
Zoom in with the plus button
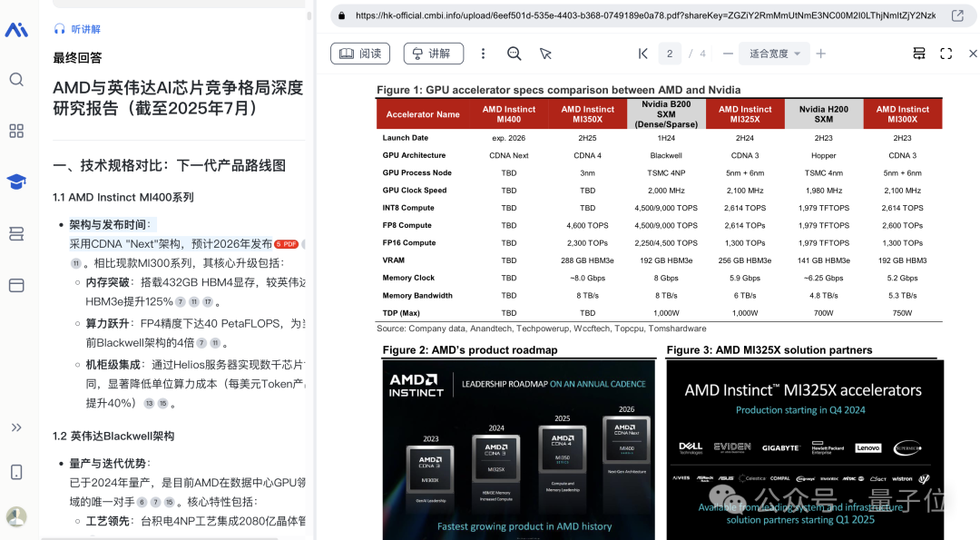pos(821,54)
